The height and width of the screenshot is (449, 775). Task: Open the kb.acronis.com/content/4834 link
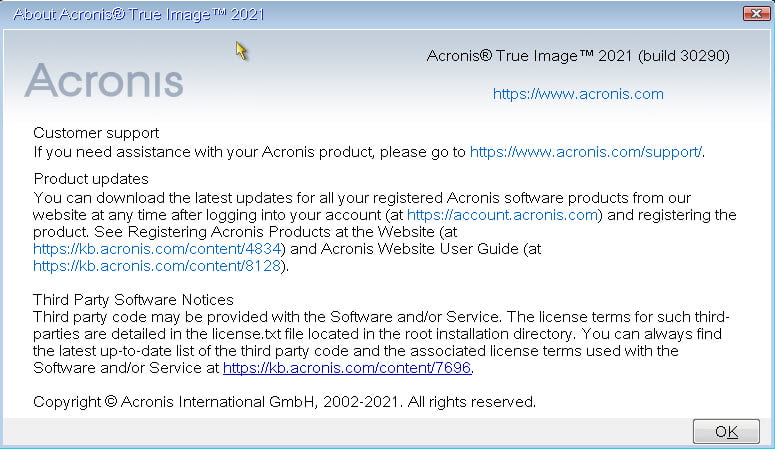click(157, 249)
